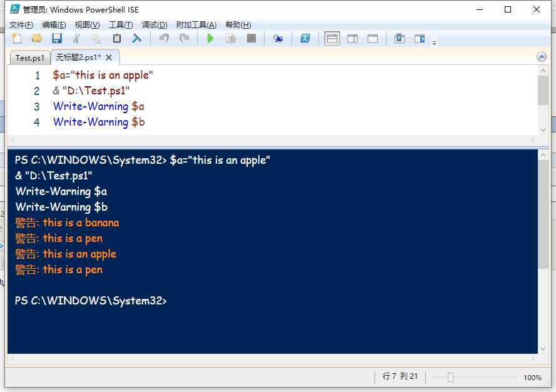
Task: Maximize the script pane layout icon
Action: [x=373, y=39]
